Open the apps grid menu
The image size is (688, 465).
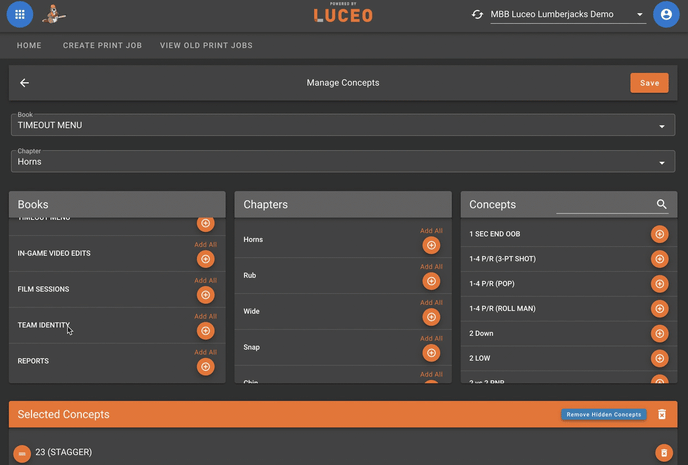click(20, 14)
